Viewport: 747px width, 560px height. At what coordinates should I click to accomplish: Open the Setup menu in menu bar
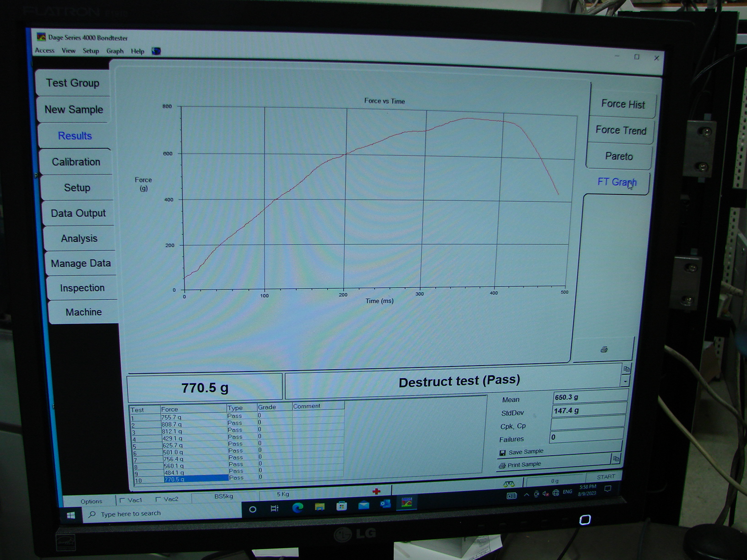(91, 51)
